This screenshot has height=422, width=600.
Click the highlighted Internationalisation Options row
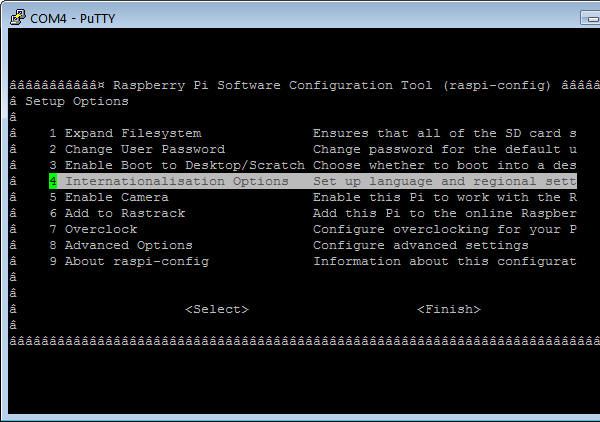pyautogui.click(x=176, y=181)
